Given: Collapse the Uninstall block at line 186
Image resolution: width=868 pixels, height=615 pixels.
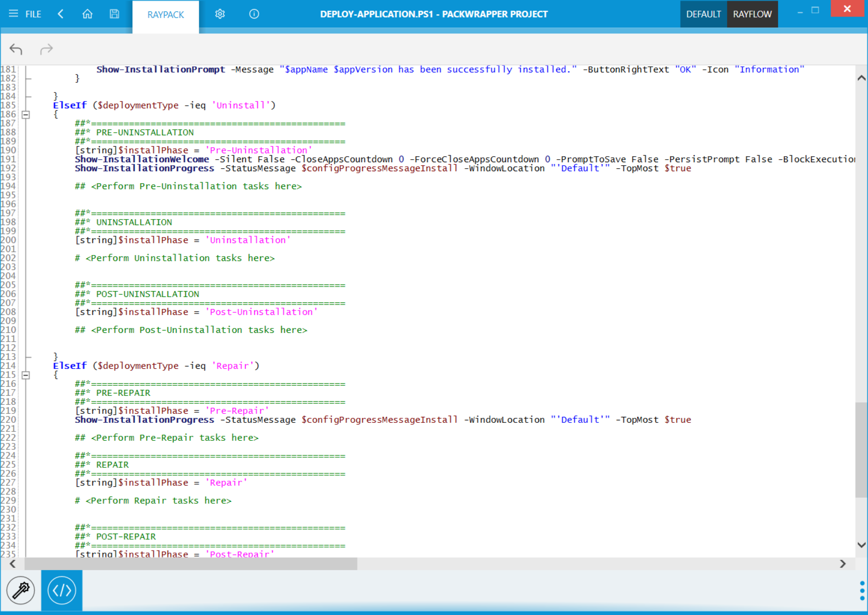Looking at the screenshot, I should (26, 115).
